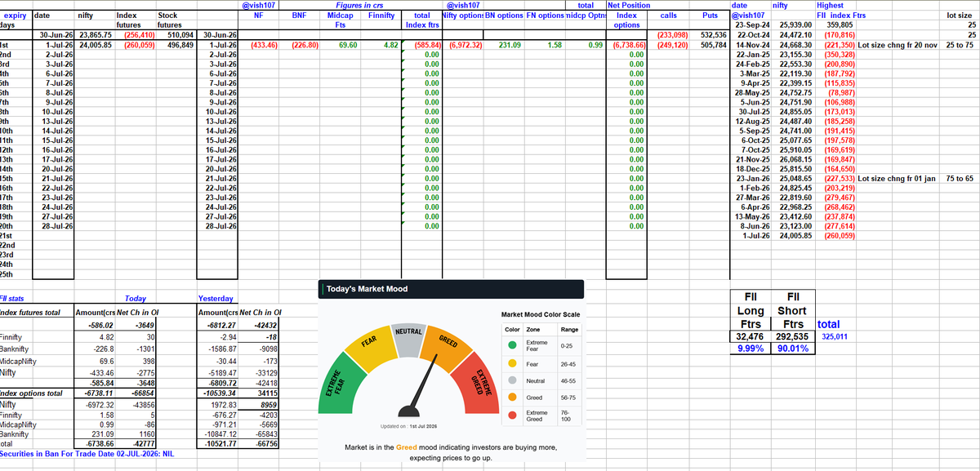
Task: Select the legend range 56-75
Action: click(568, 398)
